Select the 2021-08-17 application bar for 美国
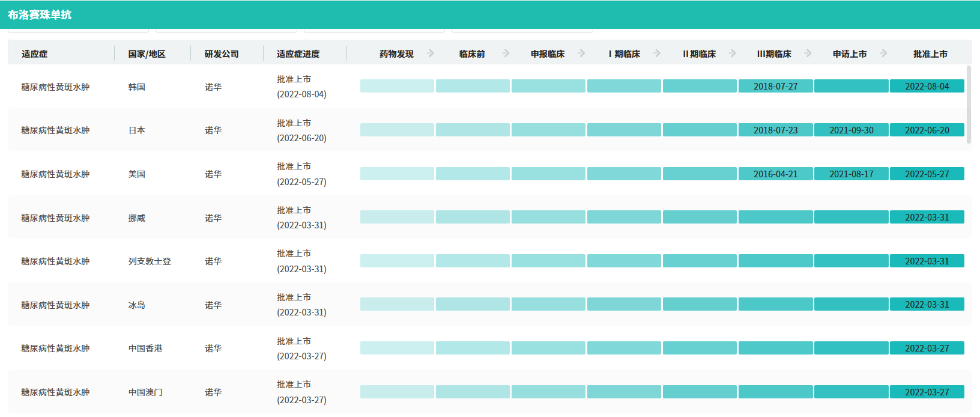980x417 pixels. (x=851, y=174)
